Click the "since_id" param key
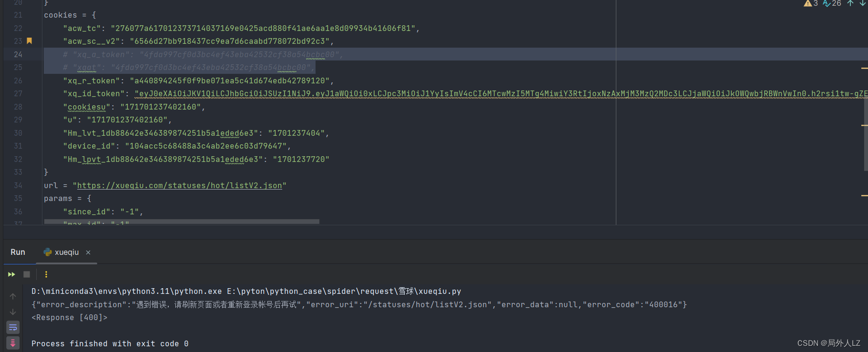The width and height of the screenshot is (868, 352). [89, 211]
